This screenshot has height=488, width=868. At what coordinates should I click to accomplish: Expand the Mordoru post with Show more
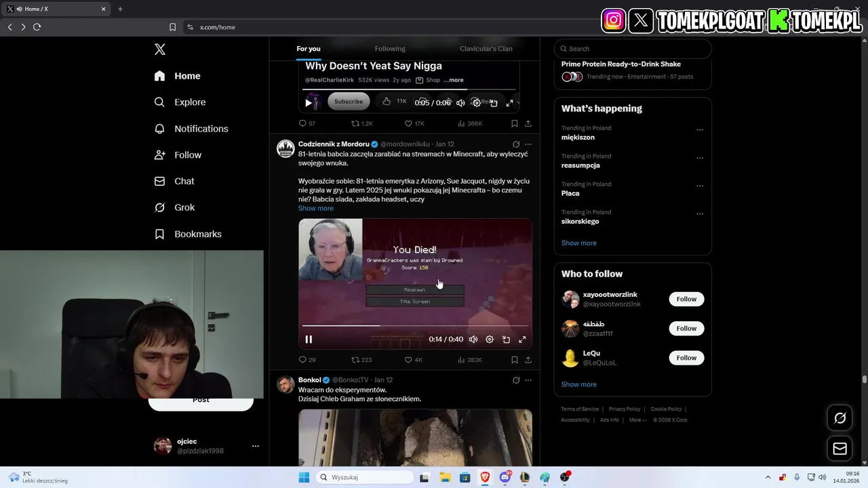316,208
